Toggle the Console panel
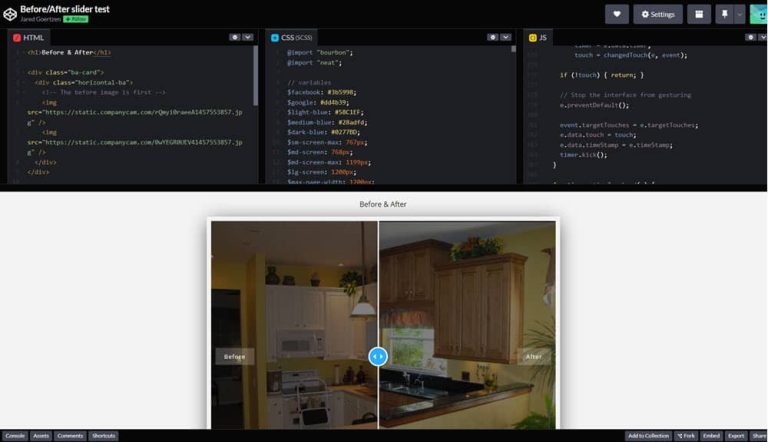768x442 pixels. (x=15, y=436)
